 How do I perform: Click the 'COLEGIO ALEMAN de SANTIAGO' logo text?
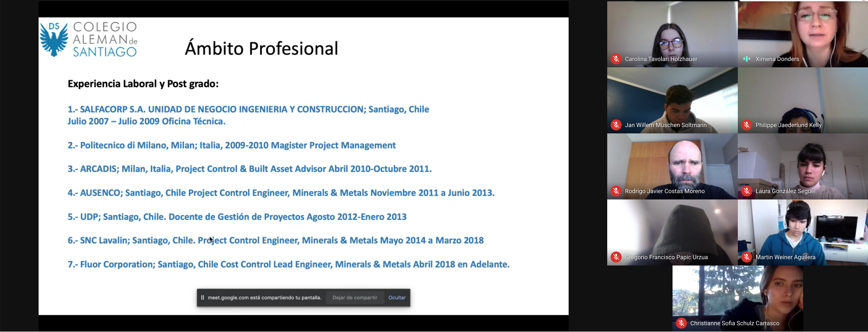105,39
